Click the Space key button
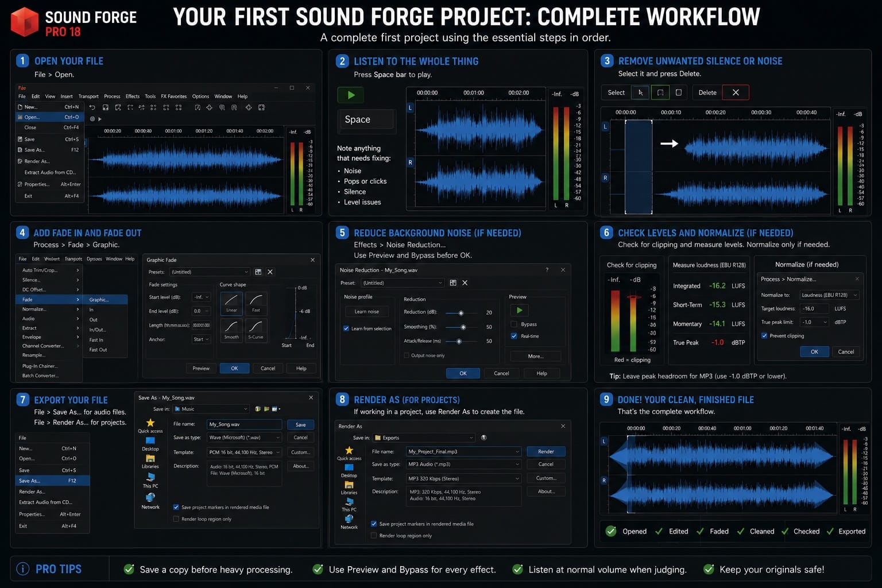This screenshot has height=588, width=882. tap(366, 119)
